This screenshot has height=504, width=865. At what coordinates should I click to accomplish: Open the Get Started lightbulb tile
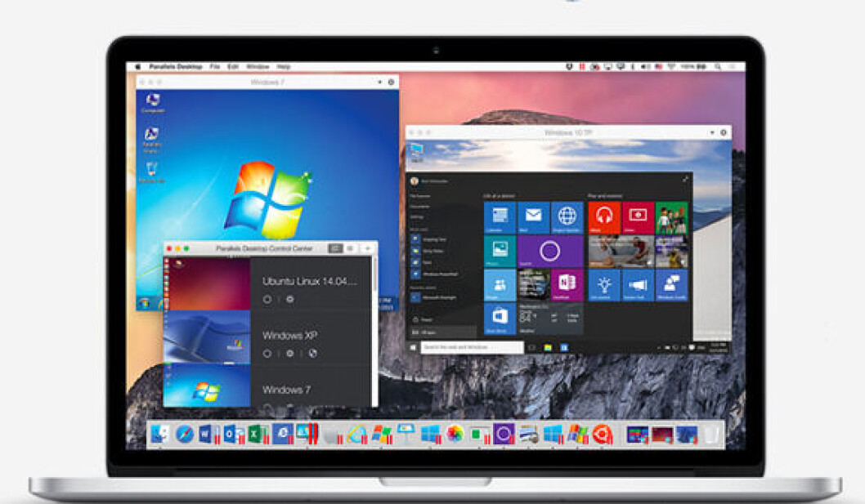click(x=604, y=285)
